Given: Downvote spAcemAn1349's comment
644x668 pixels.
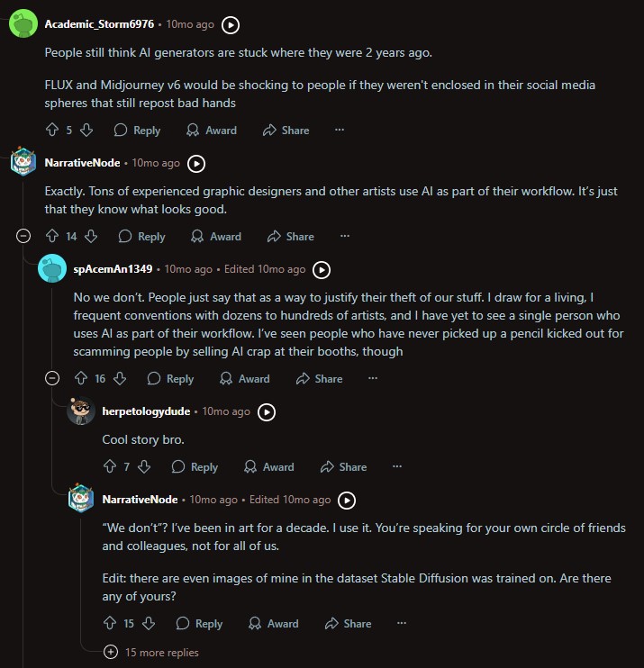Looking at the screenshot, I should [120, 379].
